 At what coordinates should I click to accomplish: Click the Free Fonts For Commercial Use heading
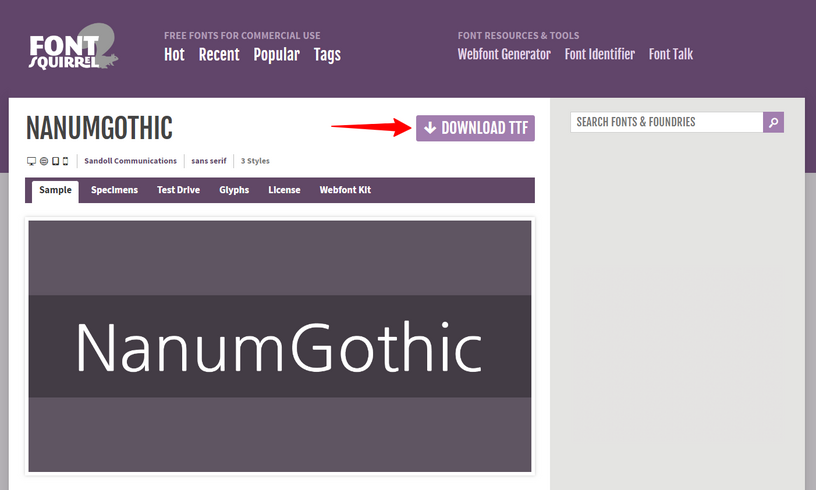[x=242, y=36]
